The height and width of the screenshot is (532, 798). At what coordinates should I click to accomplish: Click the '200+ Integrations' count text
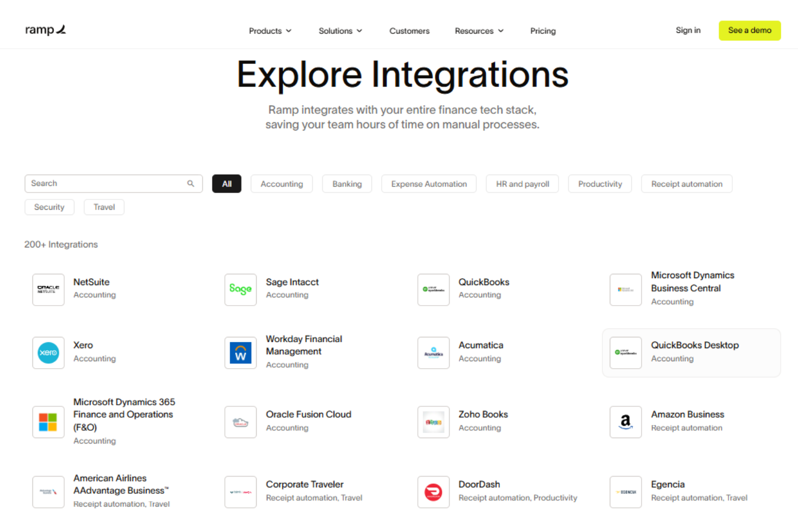[61, 244]
